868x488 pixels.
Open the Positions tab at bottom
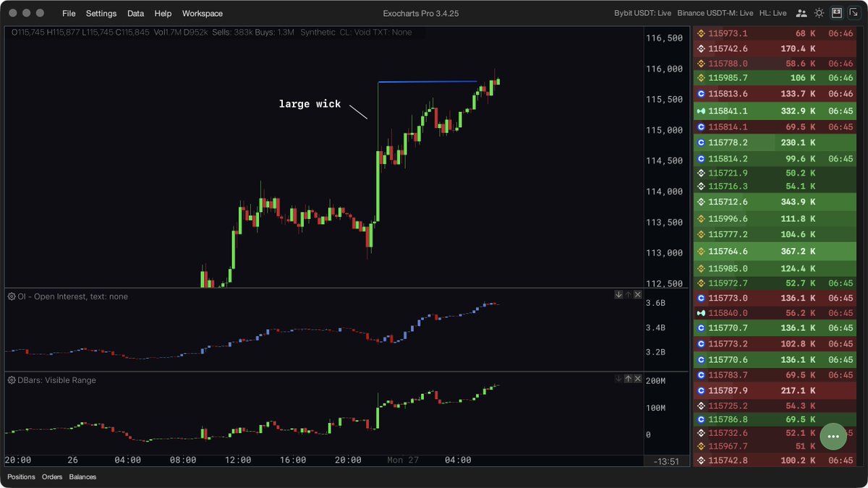[x=21, y=477]
